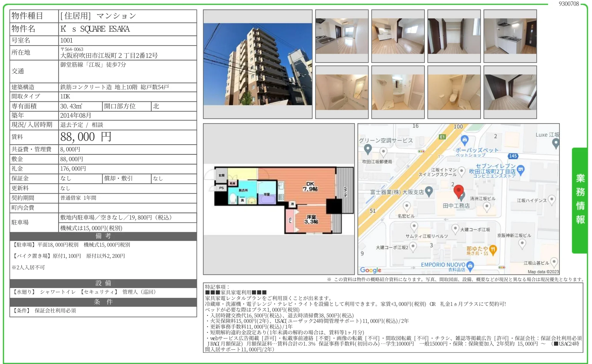Screen dimensions: 592x364
Task: Open the open closet doors photo
Action: [x=454, y=36]
